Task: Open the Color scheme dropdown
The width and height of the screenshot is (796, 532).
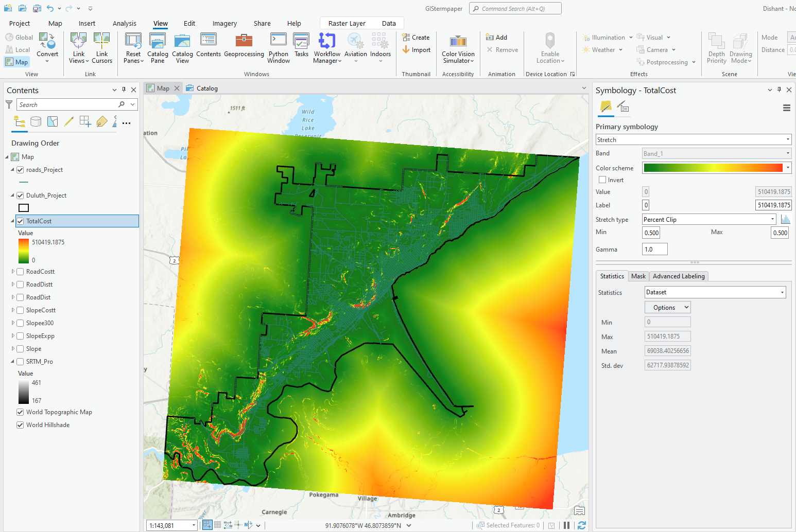Action: pyautogui.click(x=717, y=168)
